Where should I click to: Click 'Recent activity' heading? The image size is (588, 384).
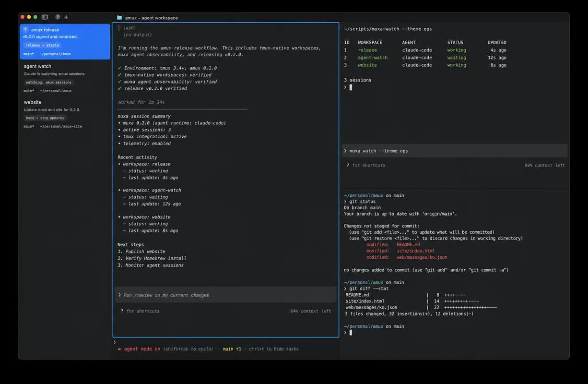coord(137,157)
